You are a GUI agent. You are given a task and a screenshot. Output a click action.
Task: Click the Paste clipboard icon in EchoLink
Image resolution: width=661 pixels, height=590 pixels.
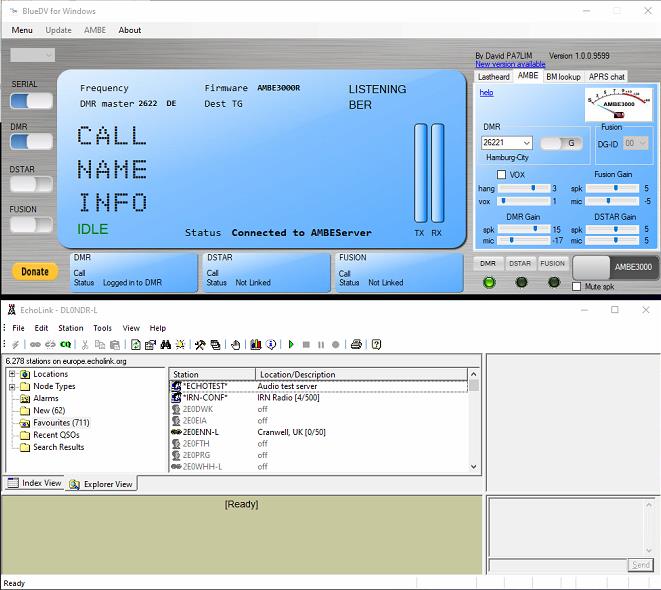click(x=115, y=345)
